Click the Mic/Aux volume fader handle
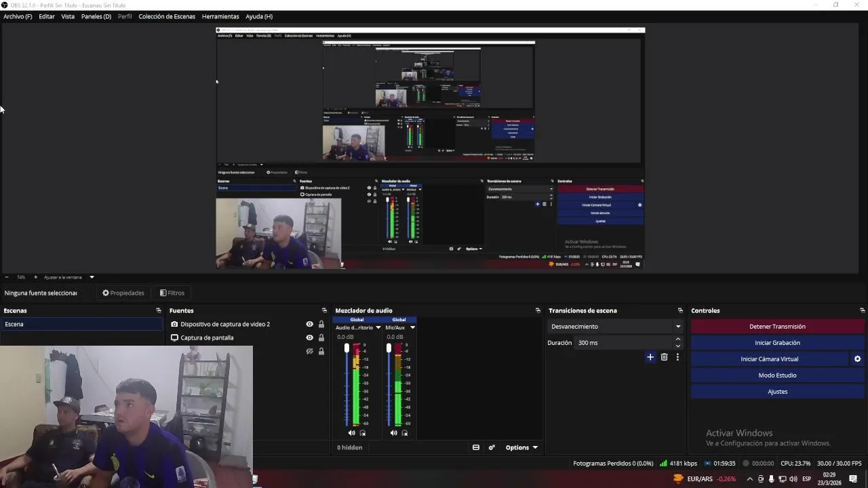The width and height of the screenshot is (868, 488). click(389, 348)
